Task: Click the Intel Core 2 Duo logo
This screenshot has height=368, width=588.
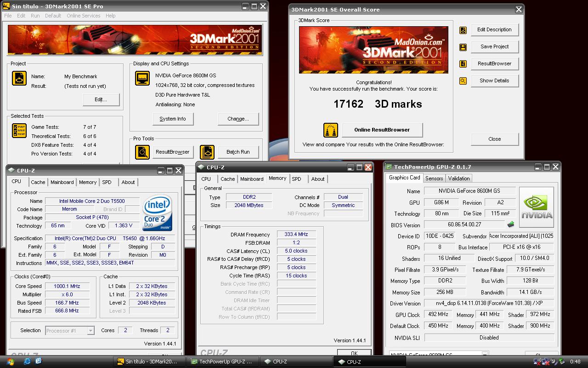Action: pos(157,213)
